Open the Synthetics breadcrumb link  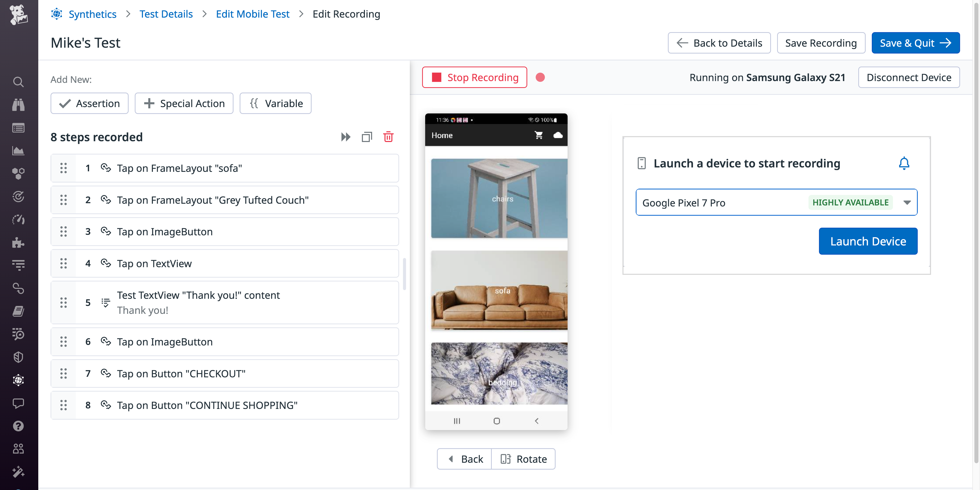92,14
